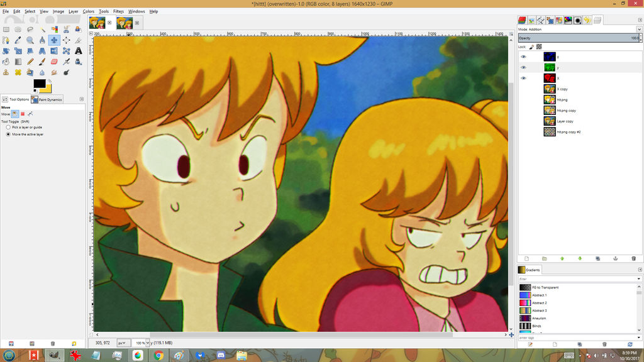The width and height of the screenshot is (644, 362).
Task: Delete the layer using trash icon
Action: [633, 258]
